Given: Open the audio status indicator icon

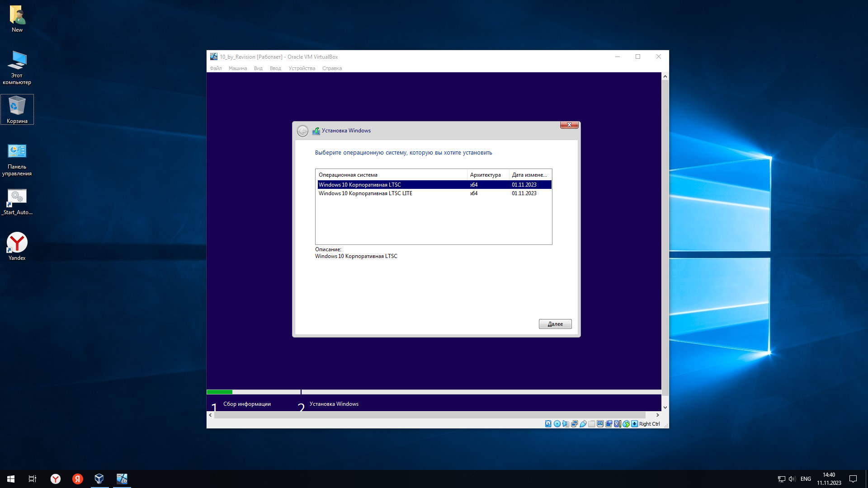Looking at the screenshot, I should (566, 424).
